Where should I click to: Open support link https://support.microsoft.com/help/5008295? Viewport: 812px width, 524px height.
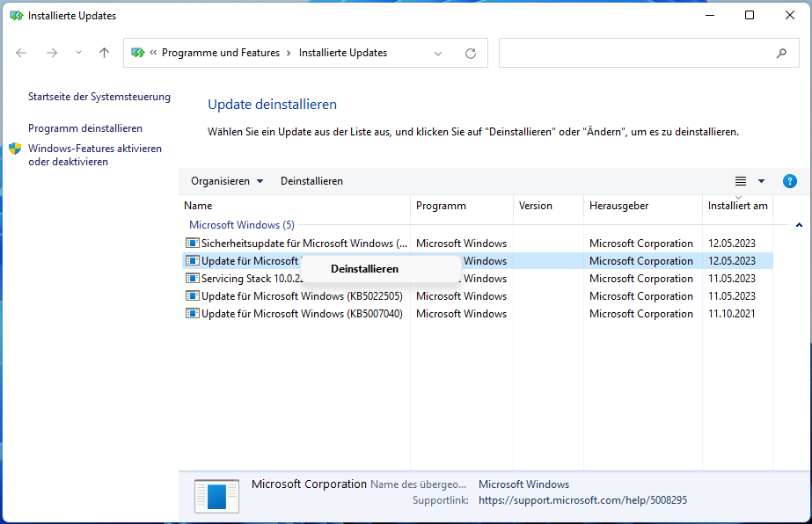pyautogui.click(x=582, y=500)
